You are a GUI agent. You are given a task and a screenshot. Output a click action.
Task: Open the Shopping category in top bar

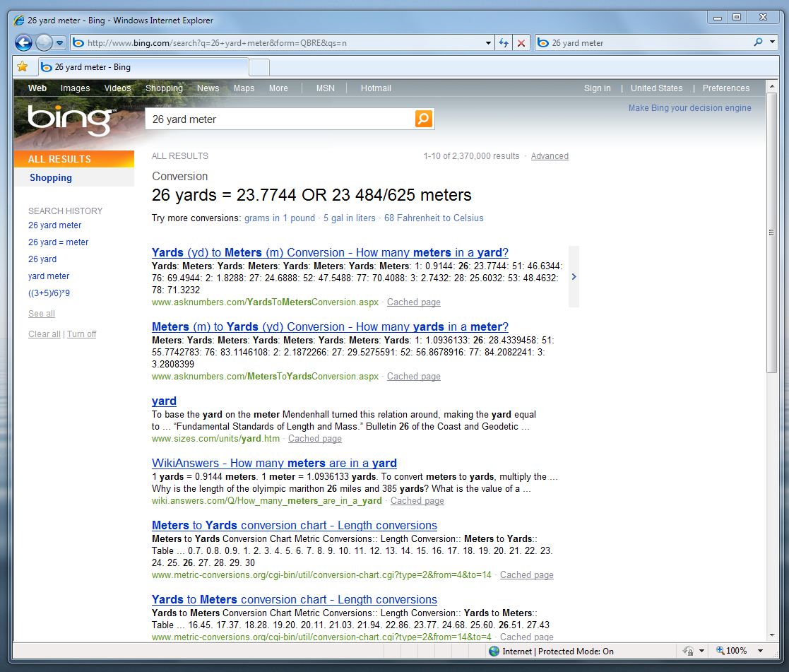click(x=164, y=88)
